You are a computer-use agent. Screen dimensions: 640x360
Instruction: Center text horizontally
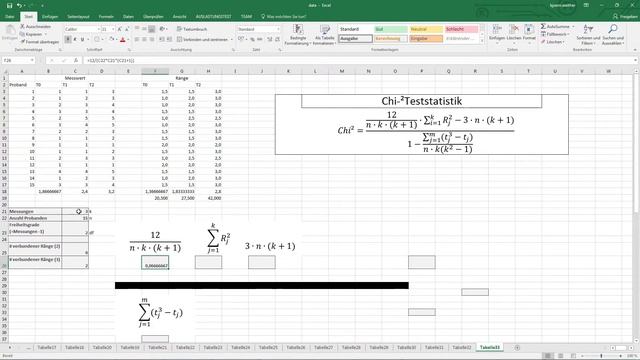(x=144, y=40)
